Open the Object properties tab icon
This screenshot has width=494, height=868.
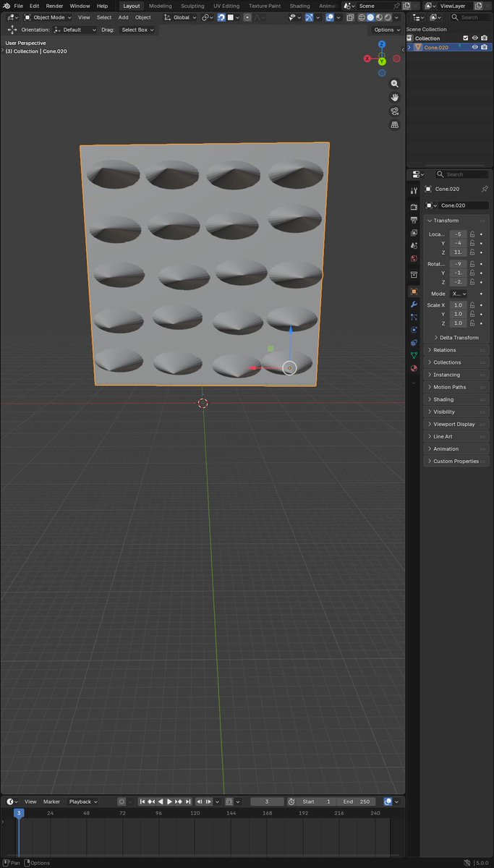pos(414,291)
